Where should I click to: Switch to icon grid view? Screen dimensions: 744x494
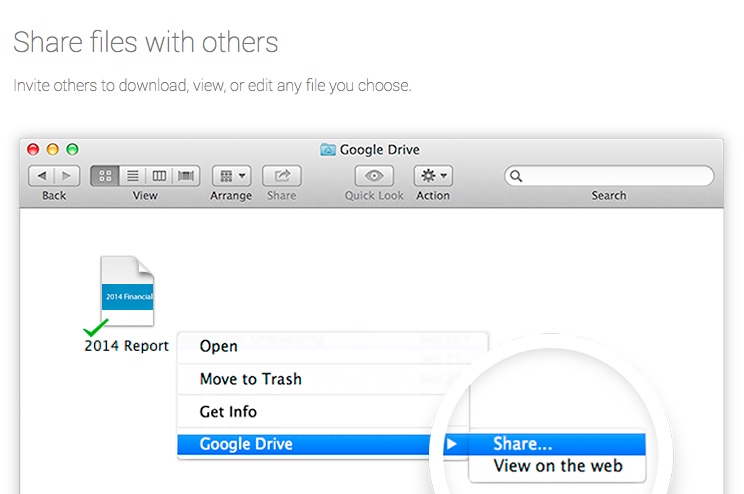pyautogui.click(x=105, y=176)
